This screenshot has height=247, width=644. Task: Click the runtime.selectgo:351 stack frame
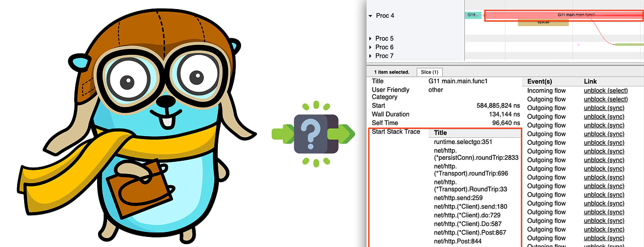[463, 142]
